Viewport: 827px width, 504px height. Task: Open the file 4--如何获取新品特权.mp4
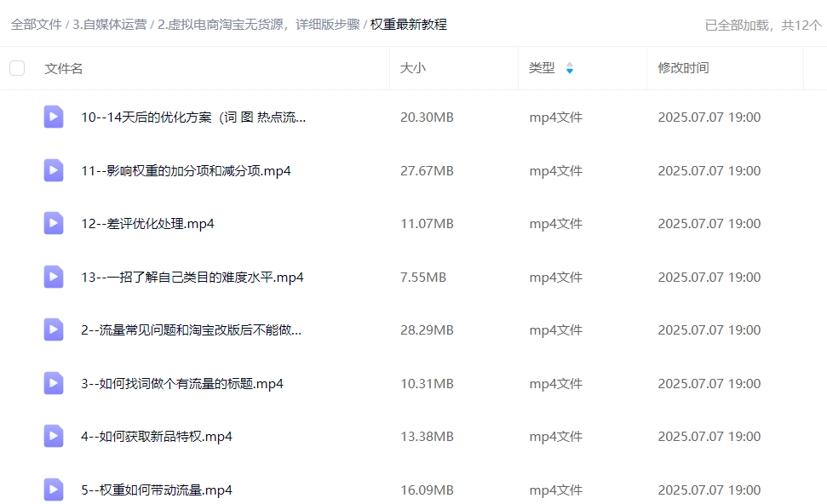tap(157, 437)
